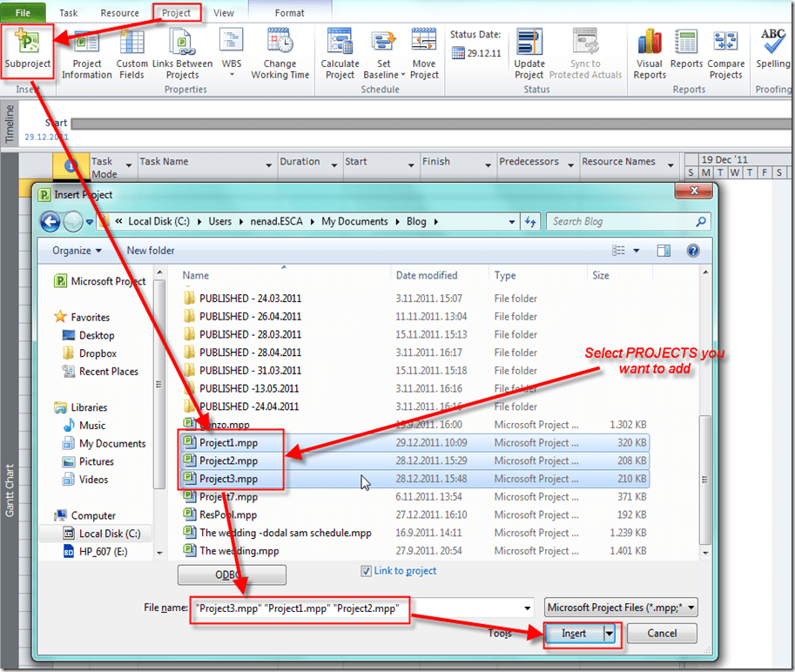Expand the Organize menu
The image size is (795, 672).
click(77, 251)
